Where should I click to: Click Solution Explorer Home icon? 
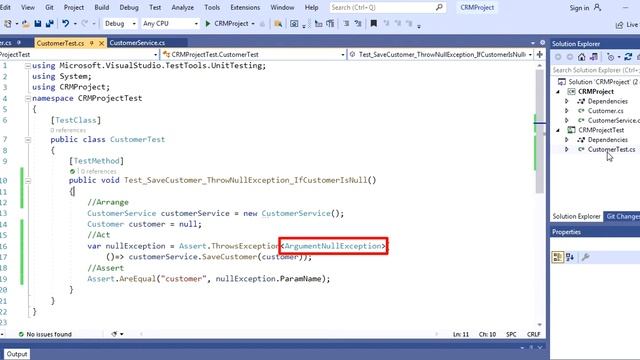coord(582,57)
